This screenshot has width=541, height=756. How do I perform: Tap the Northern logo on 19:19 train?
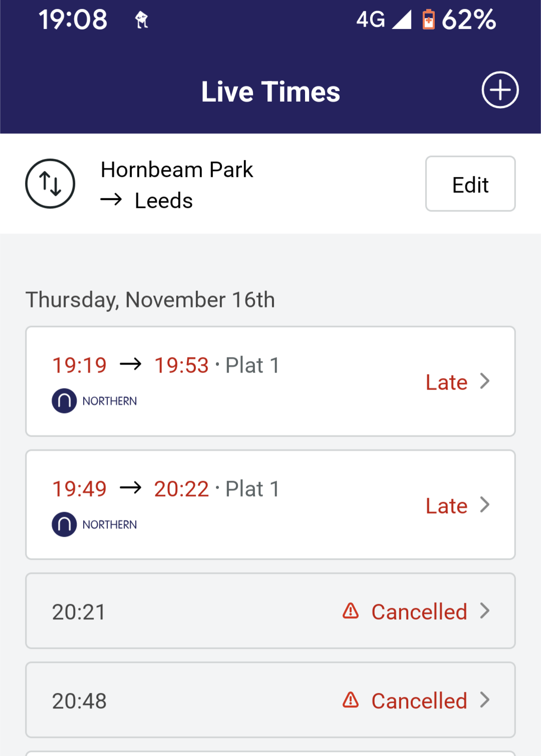point(64,401)
